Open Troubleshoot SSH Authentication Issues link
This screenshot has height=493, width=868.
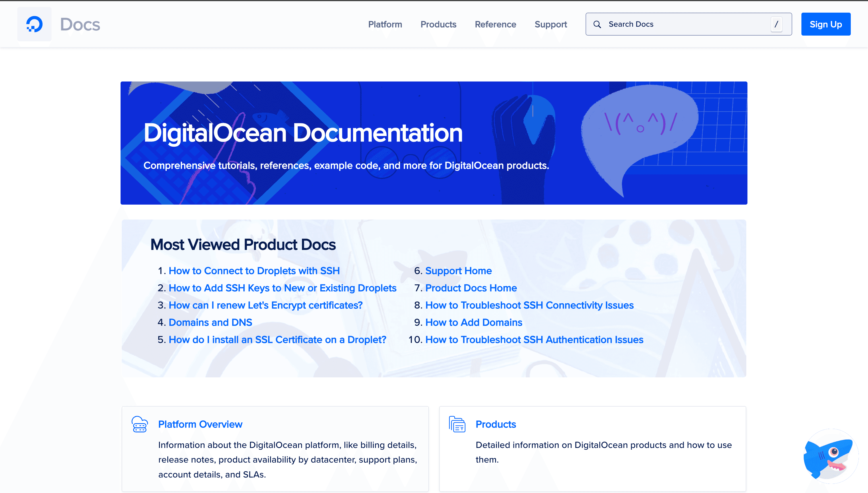click(534, 339)
